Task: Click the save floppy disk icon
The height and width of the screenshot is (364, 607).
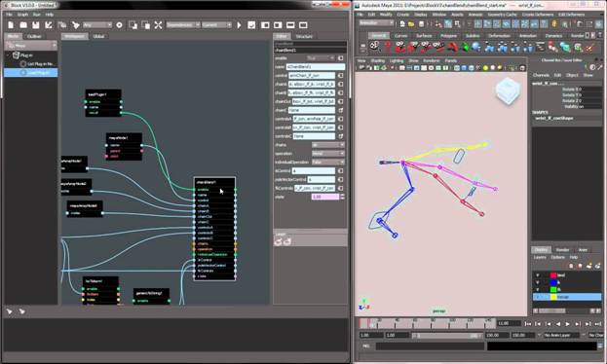Action: pyautogui.click(x=36, y=25)
